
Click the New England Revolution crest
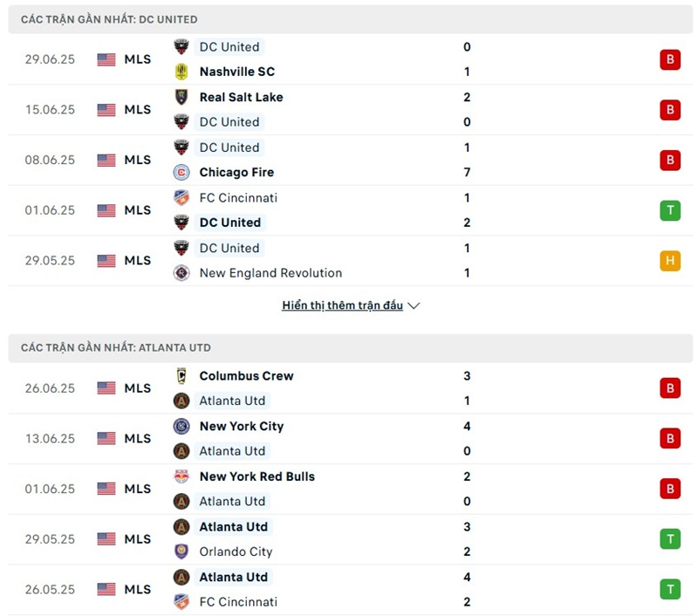click(181, 273)
